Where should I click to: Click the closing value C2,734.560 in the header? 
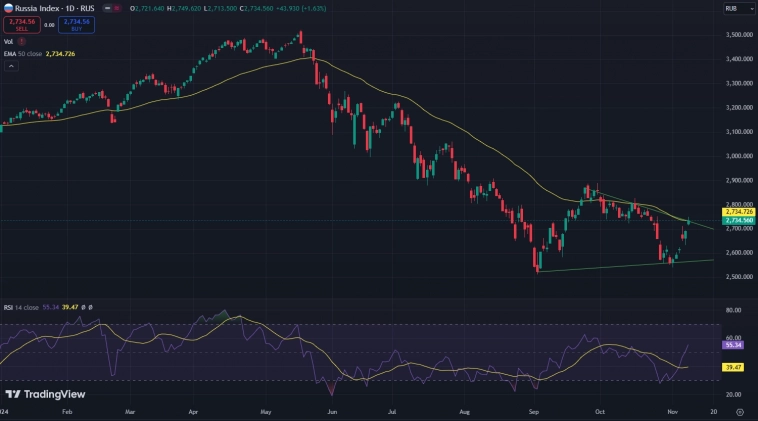257,8
